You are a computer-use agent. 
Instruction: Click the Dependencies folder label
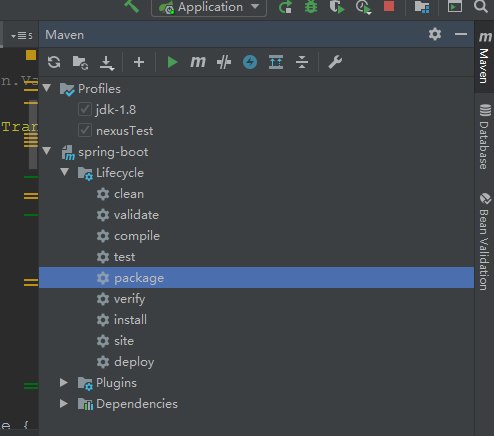(x=137, y=404)
